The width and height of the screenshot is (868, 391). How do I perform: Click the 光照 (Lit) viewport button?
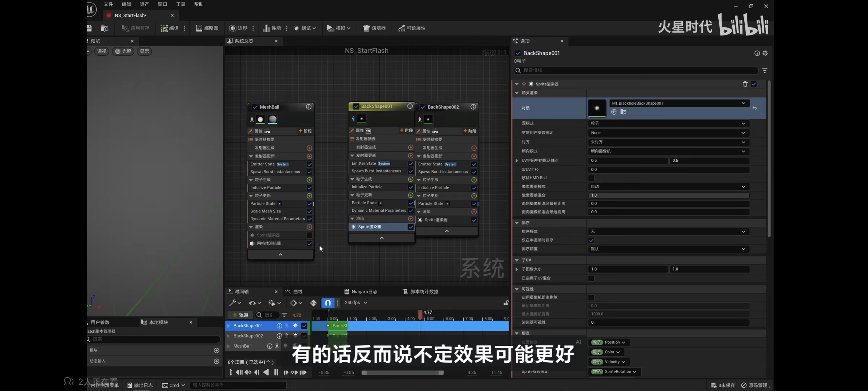tap(123, 51)
